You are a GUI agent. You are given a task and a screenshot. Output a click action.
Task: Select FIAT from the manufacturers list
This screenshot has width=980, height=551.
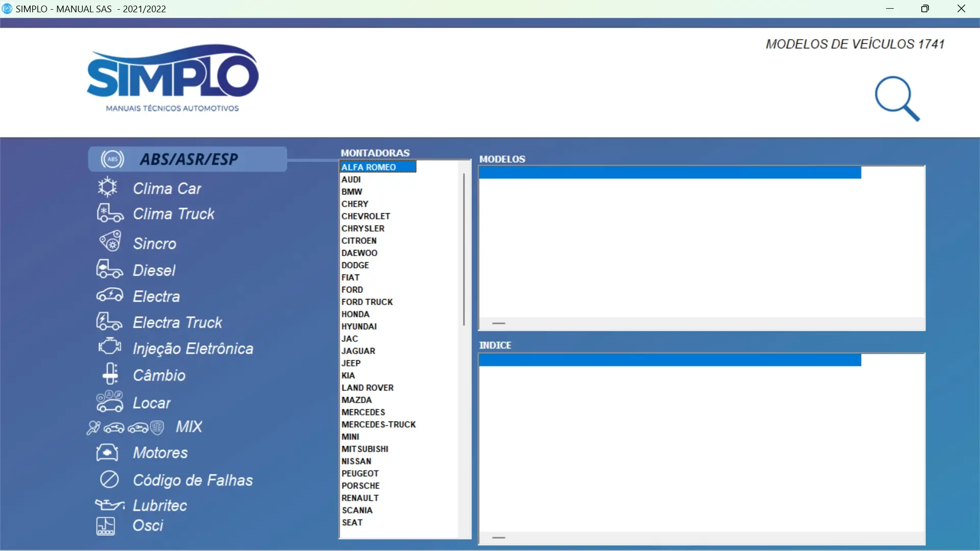click(x=350, y=278)
